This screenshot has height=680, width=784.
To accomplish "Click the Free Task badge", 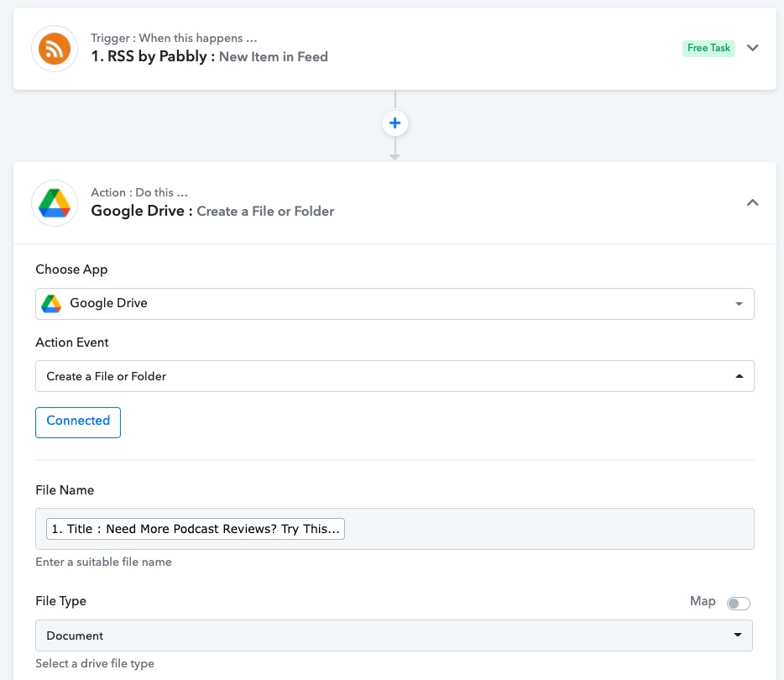I will click(x=708, y=48).
